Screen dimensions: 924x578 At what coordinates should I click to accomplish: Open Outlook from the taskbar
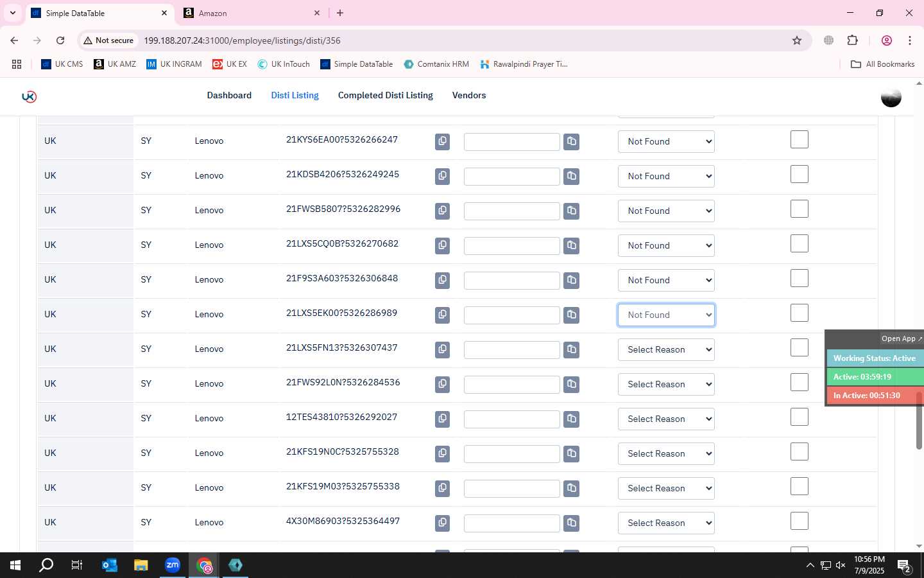pyautogui.click(x=110, y=565)
